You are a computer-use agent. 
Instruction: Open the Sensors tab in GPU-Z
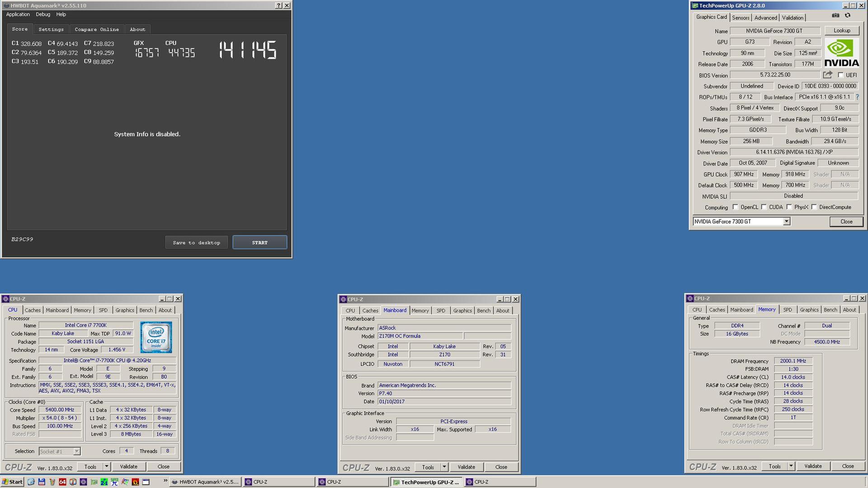coord(741,18)
